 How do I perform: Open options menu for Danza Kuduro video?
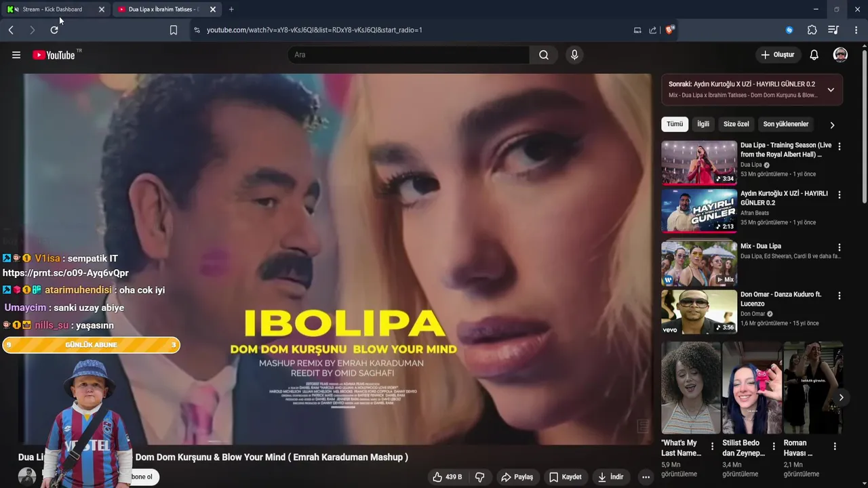[840, 296]
